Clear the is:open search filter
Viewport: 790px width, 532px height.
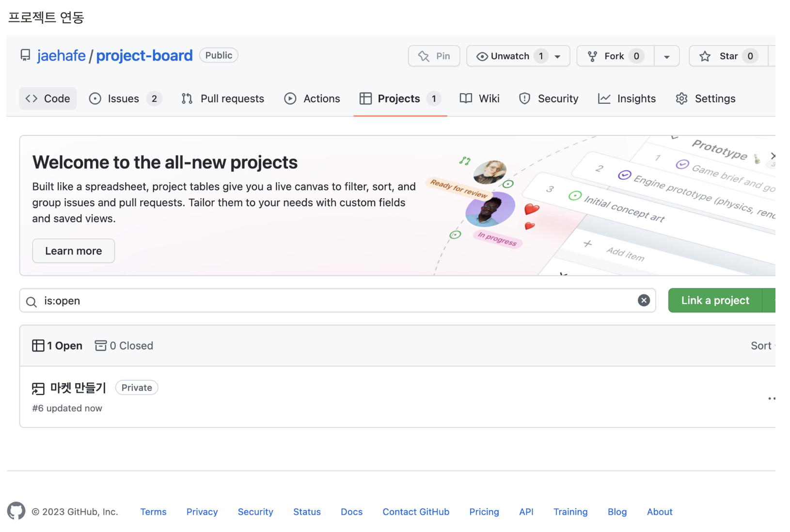(643, 300)
